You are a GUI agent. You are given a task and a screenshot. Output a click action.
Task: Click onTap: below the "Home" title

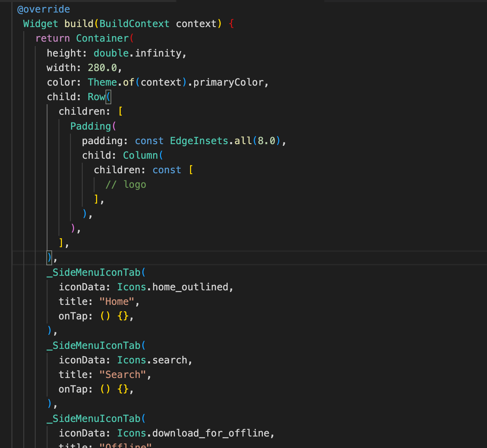tap(76, 316)
